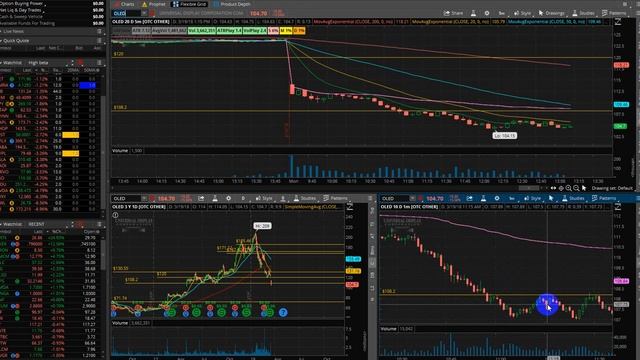640x360 pixels.
Task: Change the 5m timeframe in top chart
Action: point(502,13)
